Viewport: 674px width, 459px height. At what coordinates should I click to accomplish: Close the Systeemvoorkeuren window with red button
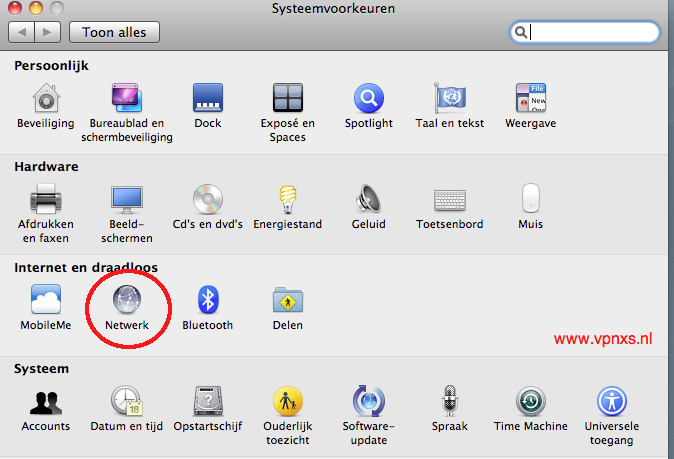tap(15, 8)
